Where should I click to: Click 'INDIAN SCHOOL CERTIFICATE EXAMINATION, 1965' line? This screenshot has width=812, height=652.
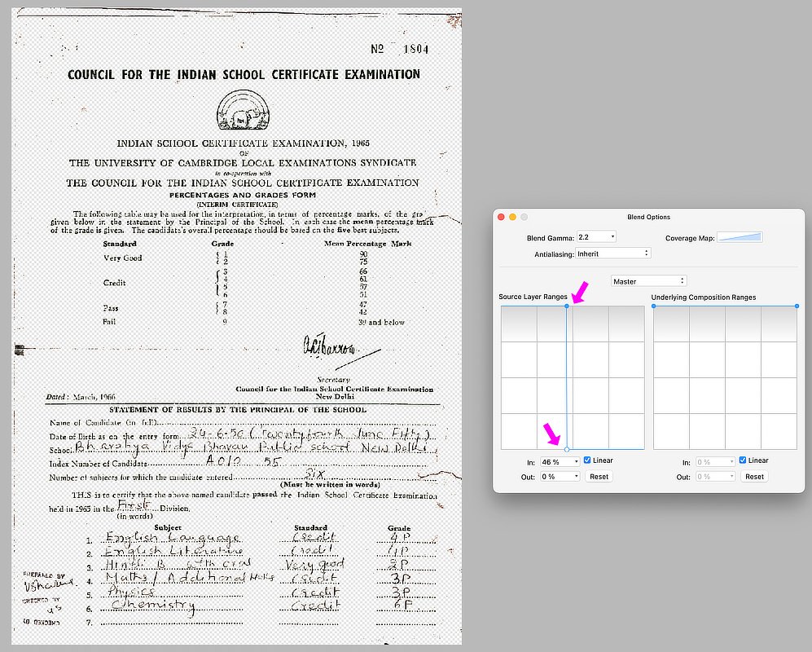tap(243, 143)
